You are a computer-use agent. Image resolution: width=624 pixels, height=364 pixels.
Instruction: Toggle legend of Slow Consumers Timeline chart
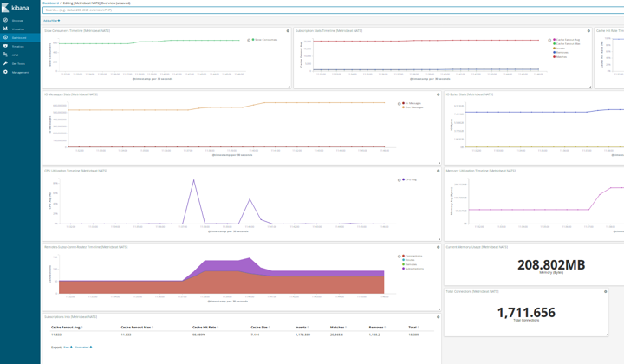pyautogui.click(x=249, y=40)
